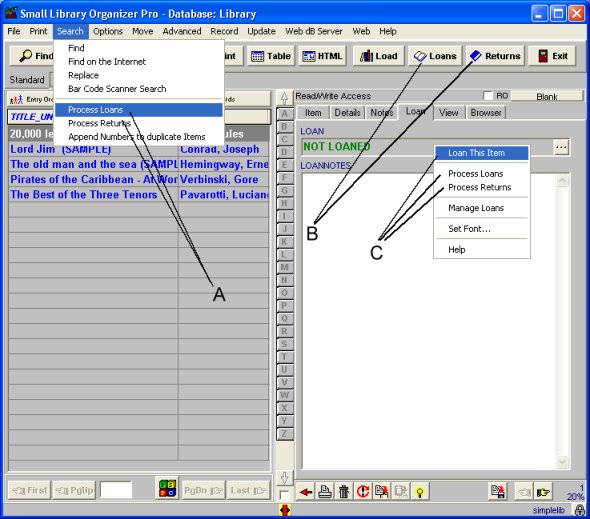Click the green next-record hand icon
590x519 pixels.
click(543, 492)
